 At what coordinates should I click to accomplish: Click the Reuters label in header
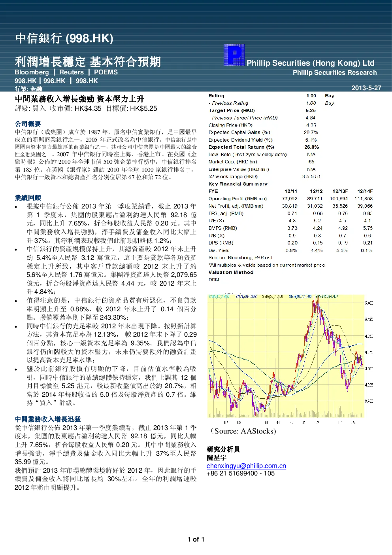(72, 72)
